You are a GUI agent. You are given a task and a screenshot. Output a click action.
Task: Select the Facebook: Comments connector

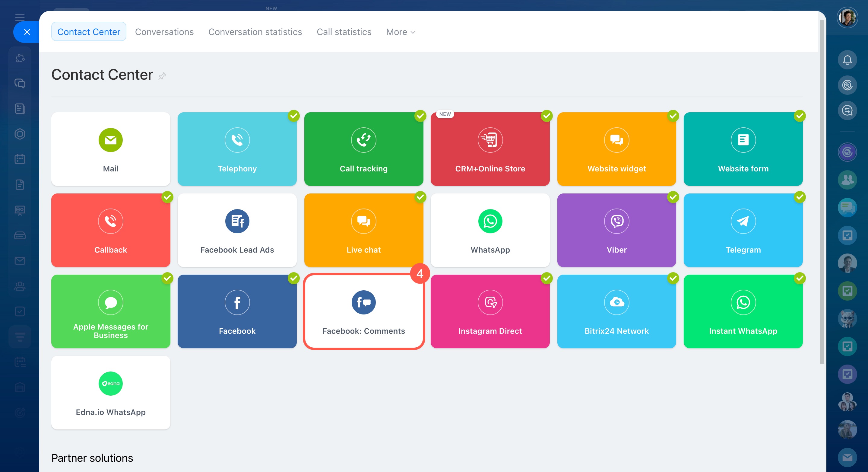(363, 311)
